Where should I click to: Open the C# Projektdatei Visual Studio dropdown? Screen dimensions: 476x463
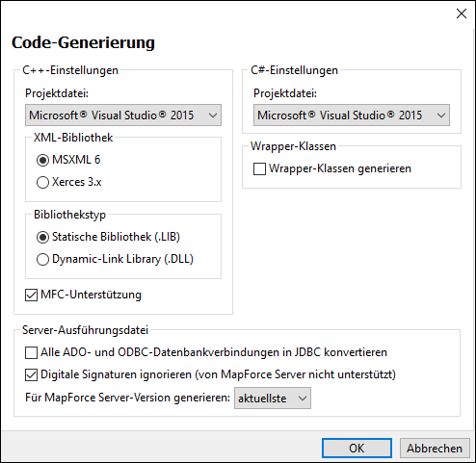pyautogui.click(x=352, y=115)
